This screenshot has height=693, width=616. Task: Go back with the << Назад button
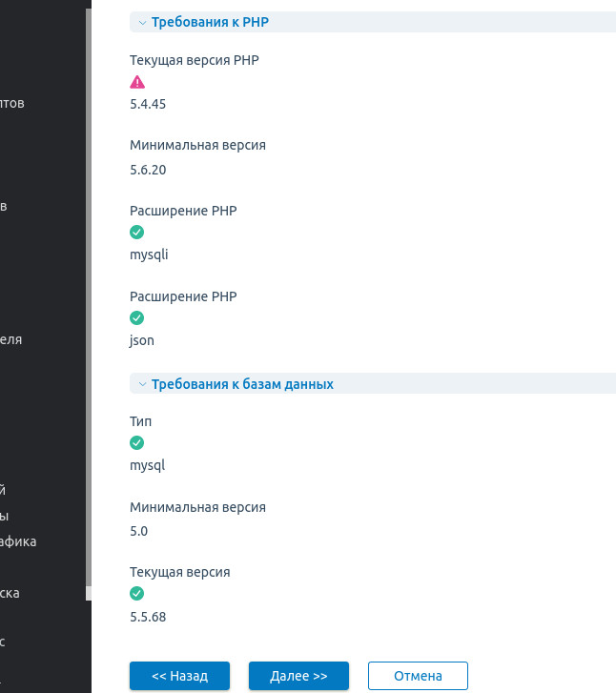pos(180,676)
